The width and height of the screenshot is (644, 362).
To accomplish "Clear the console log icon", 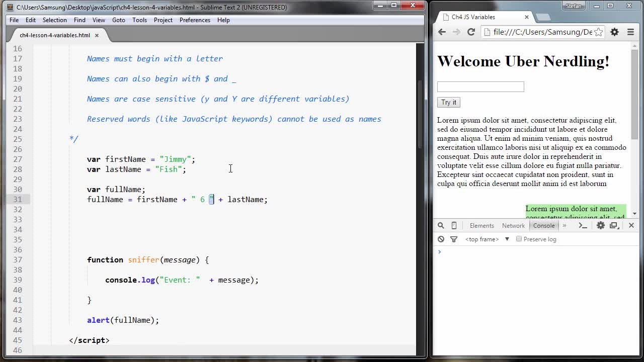I will [x=441, y=239].
